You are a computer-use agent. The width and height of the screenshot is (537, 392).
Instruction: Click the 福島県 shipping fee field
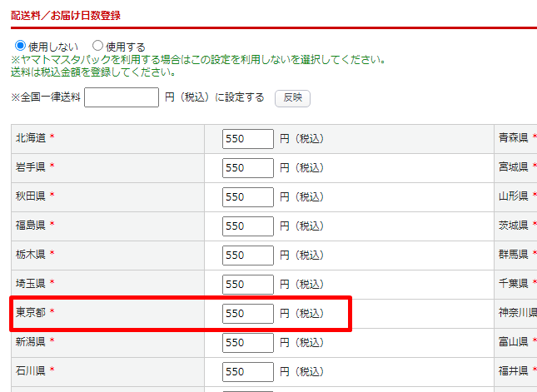[x=248, y=226]
